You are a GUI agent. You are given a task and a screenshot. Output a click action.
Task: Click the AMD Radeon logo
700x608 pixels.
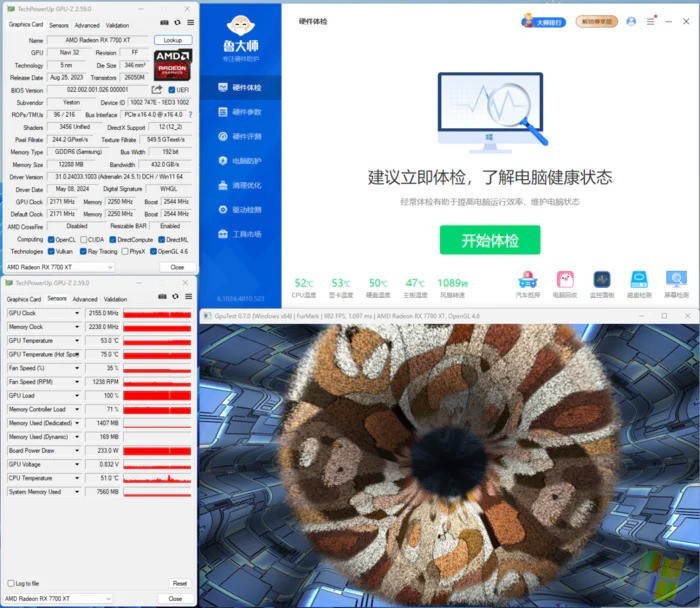click(173, 65)
